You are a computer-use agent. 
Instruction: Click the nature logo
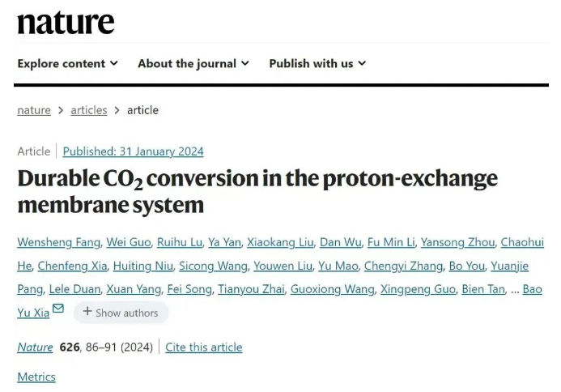click(66, 22)
